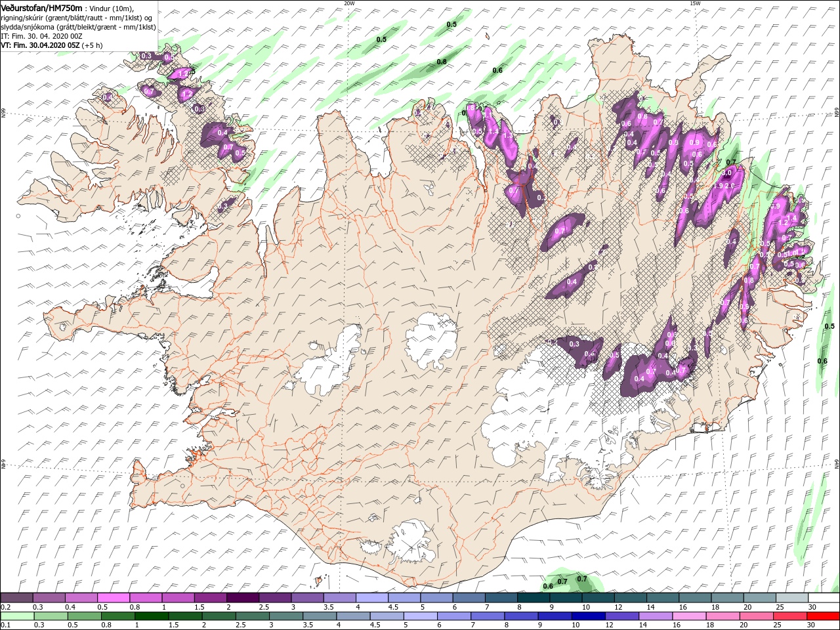Click the Veðurstofan/HM750m map title
The image size is (840, 630).
[x=41, y=7]
